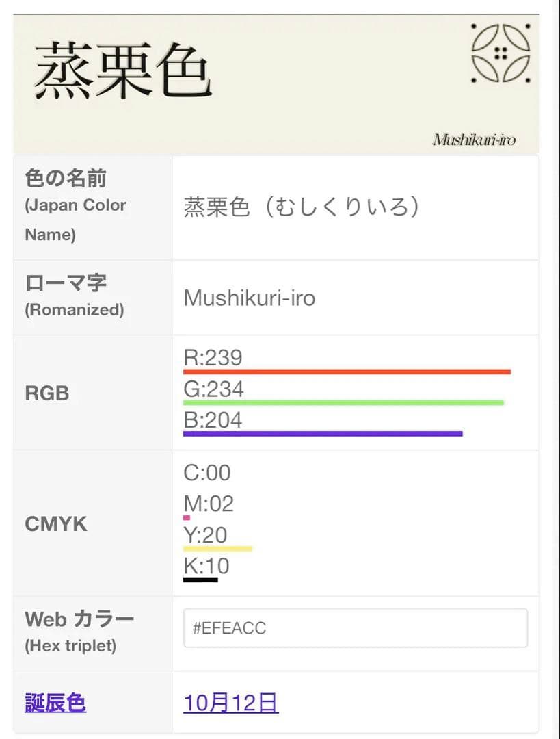Click the yellow Y:20 underline bar

click(219, 549)
